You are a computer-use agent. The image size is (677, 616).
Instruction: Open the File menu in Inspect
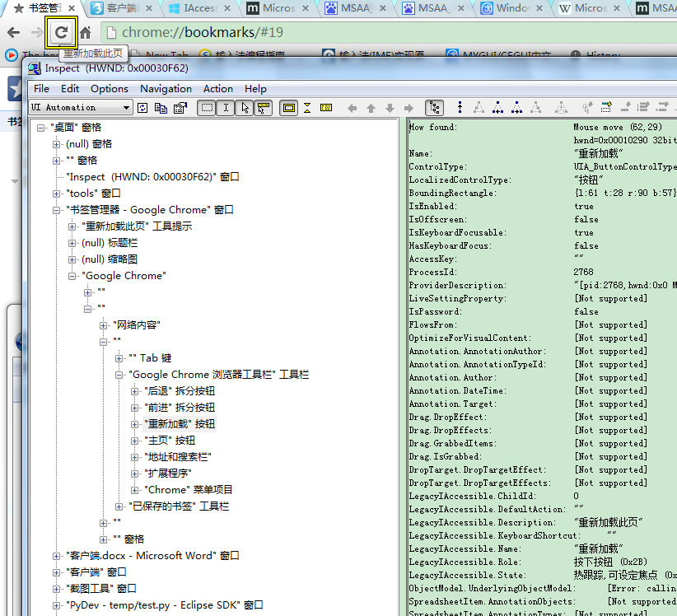point(41,88)
